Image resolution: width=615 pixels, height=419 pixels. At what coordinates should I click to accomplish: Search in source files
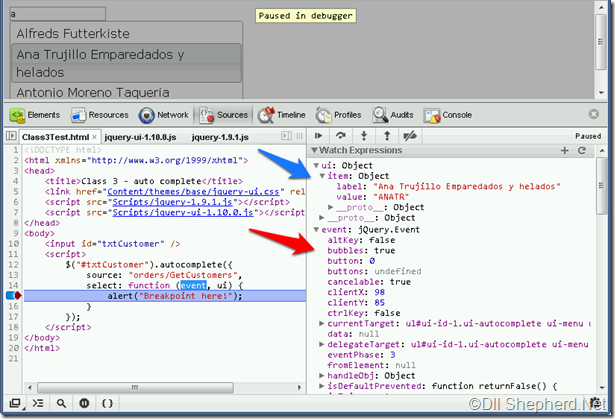[61, 403]
